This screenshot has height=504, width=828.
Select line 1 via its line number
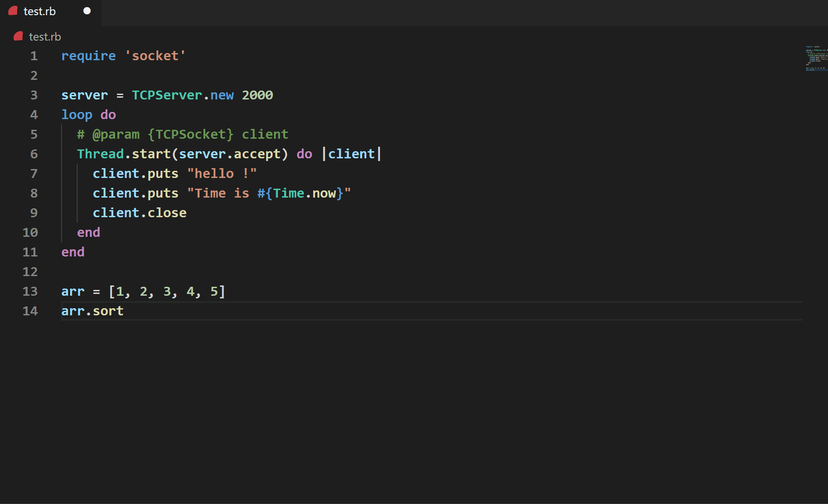click(34, 56)
